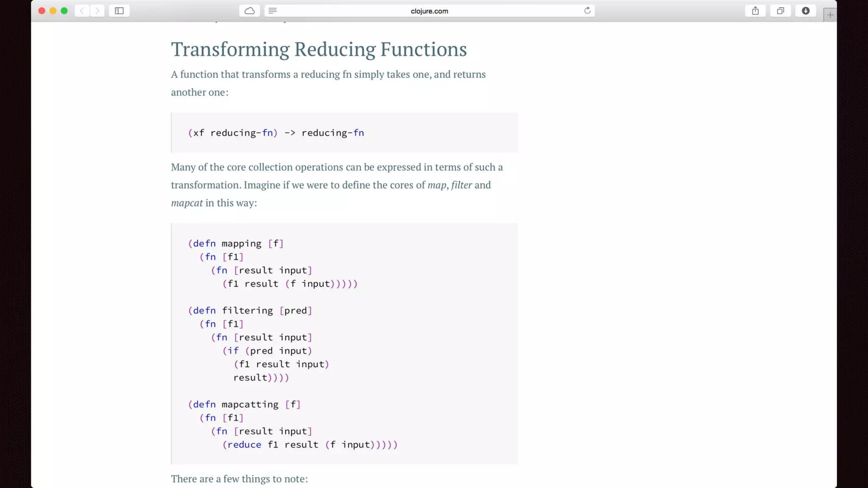Open a new tab with plus button
The width and height of the screenshot is (868, 488).
coord(830,15)
